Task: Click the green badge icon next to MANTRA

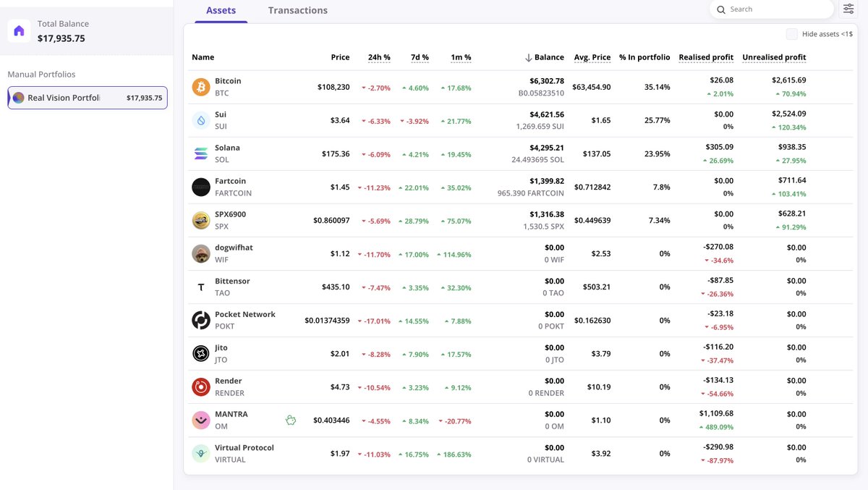Action: [291, 419]
